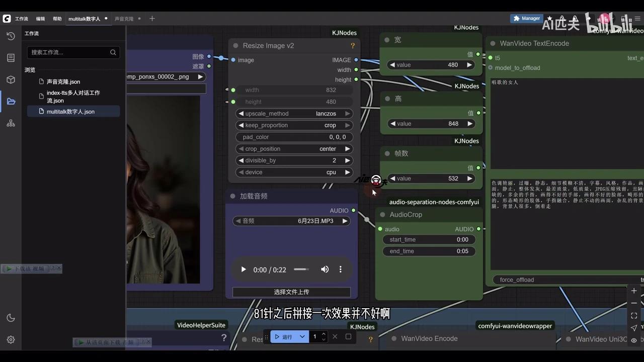Screen dimensions: 644x362
Task: Mute the audio player volume icon
Action: tap(325, 269)
